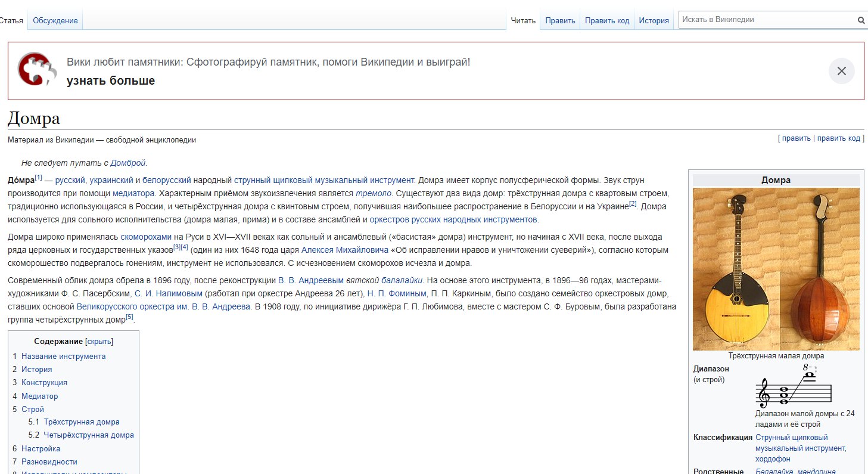Open «оркестров русских народных инструментов» link
The width and height of the screenshot is (868, 474).
click(x=453, y=219)
